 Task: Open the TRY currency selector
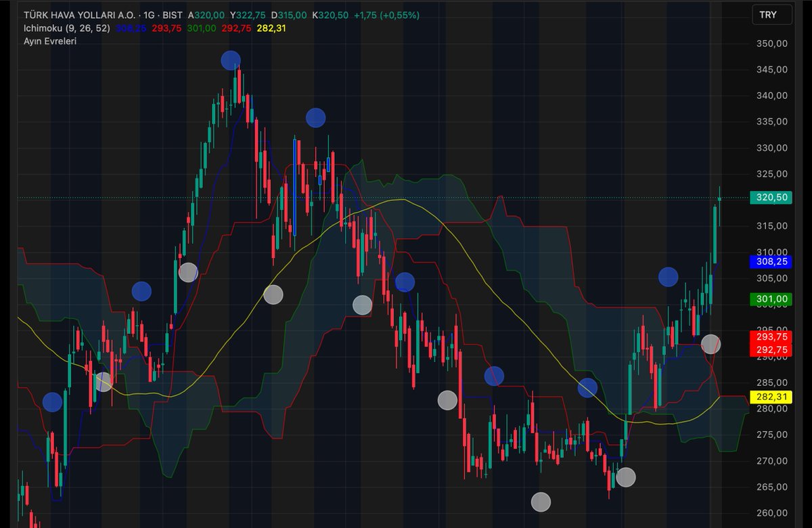click(772, 15)
